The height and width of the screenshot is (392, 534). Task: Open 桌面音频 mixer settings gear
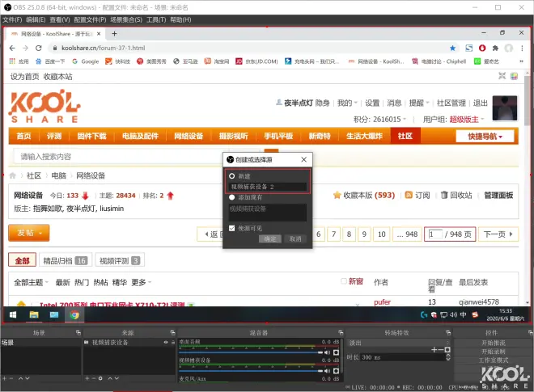336,352
